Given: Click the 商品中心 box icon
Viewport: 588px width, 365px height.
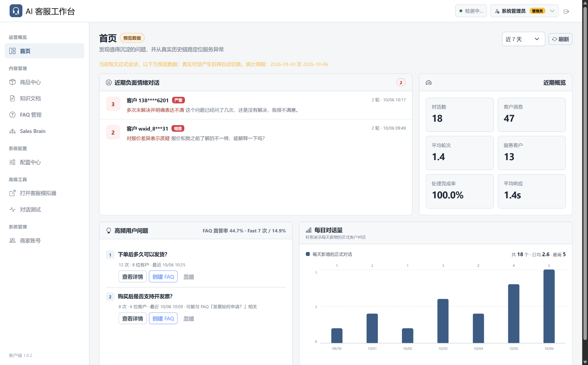Looking at the screenshot, I should (12, 82).
